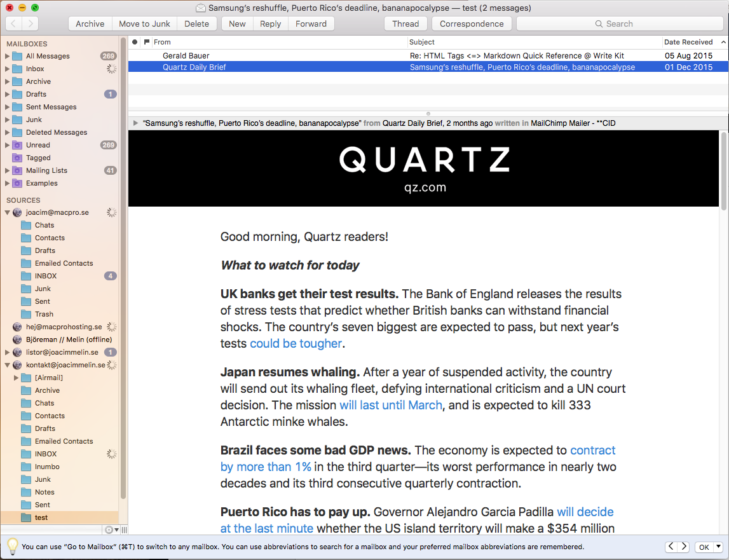Viewport: 729px width, 560px height.
Task: Select the Gerald Bauer message
Action: (428, 56)
